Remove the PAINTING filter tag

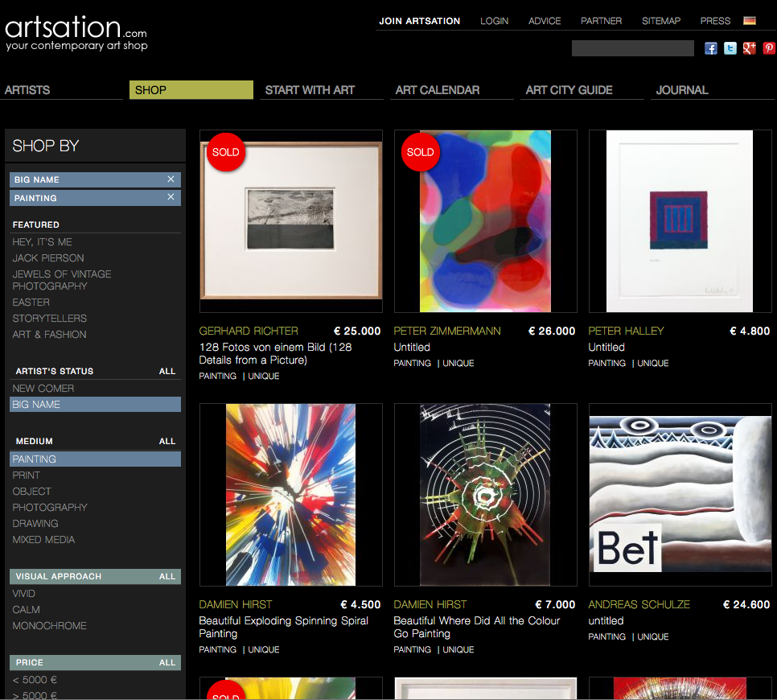(x=171, y=197)
